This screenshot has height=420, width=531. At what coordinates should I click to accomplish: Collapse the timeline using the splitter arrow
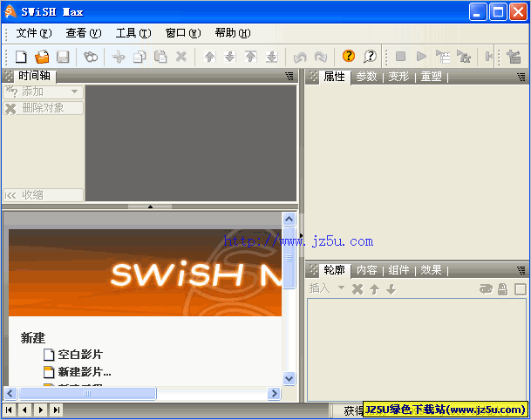(150, 207)
